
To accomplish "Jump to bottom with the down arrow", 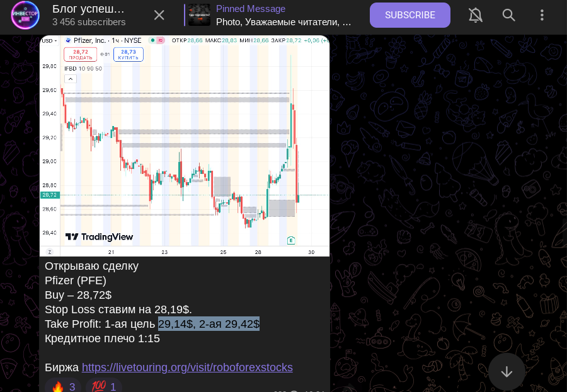I will (507, 371).
